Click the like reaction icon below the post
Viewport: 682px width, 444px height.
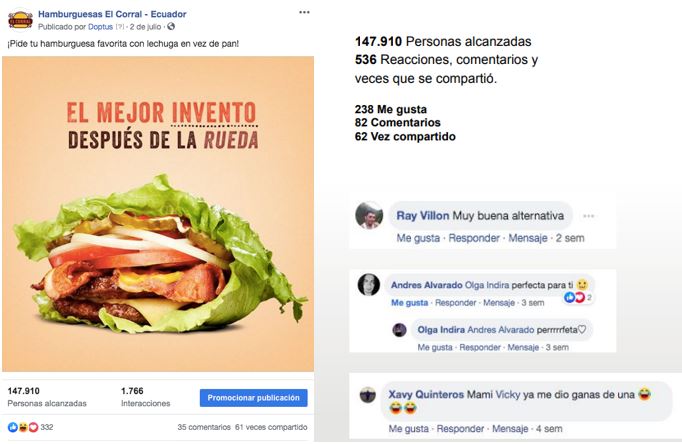pos(13,427)
